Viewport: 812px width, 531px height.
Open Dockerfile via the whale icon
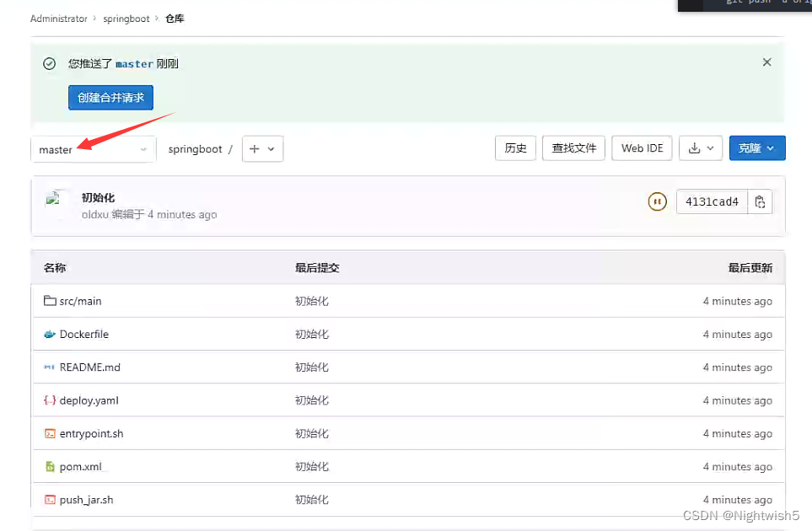tap(50, 334)
